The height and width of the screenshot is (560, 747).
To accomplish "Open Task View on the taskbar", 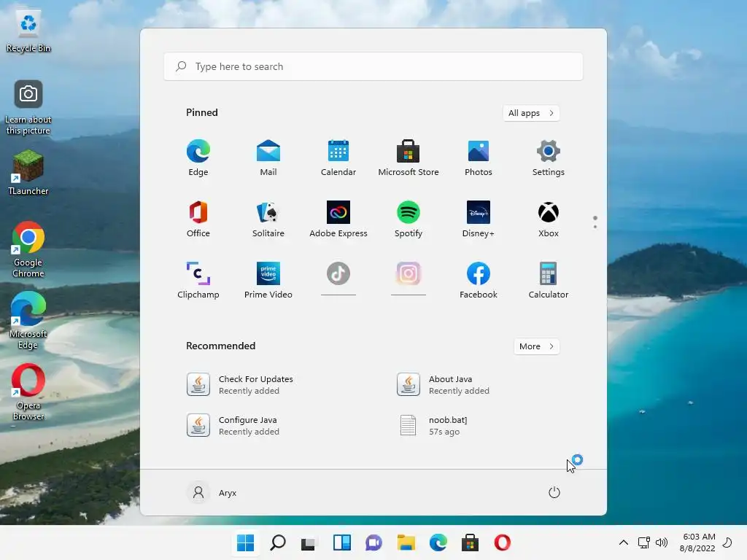I will (x=309, y=542).
